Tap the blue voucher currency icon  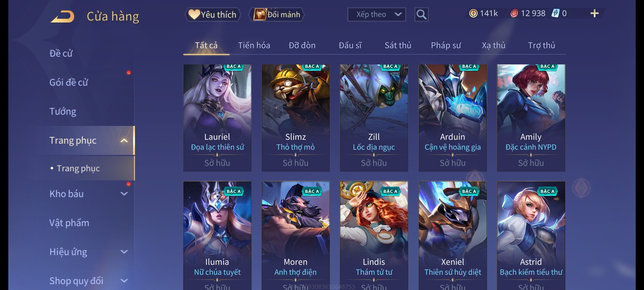pos(555,13)
